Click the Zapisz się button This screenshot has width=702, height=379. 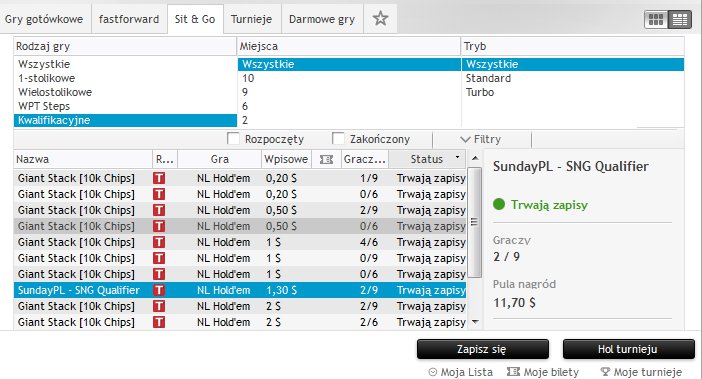pyautogui.click(x=483, y=349)
